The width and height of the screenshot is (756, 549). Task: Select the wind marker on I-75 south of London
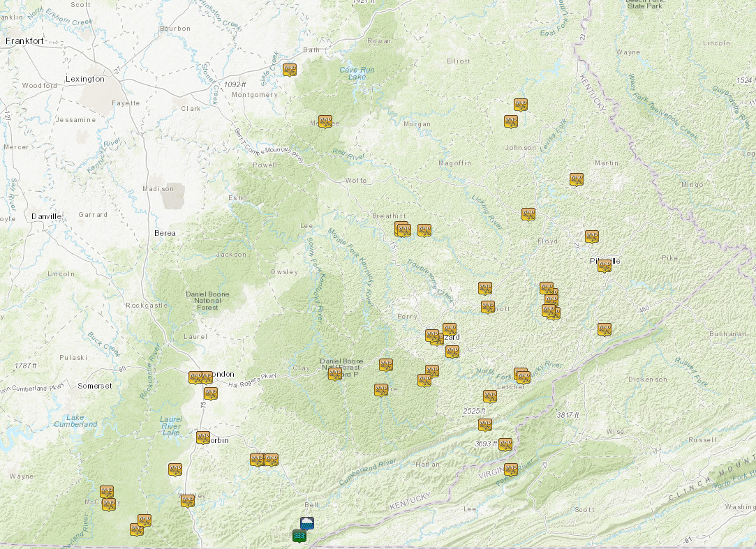(210, 394)
